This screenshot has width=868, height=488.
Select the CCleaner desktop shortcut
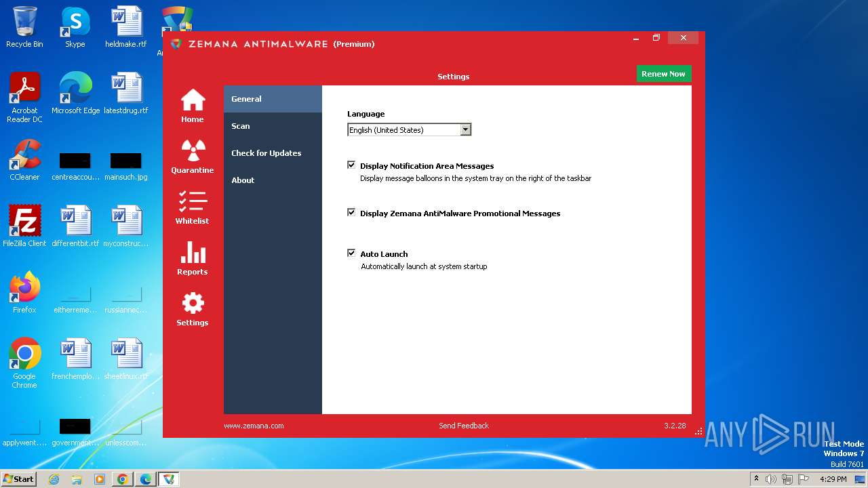pyautogui.click(x=24, y=160)
